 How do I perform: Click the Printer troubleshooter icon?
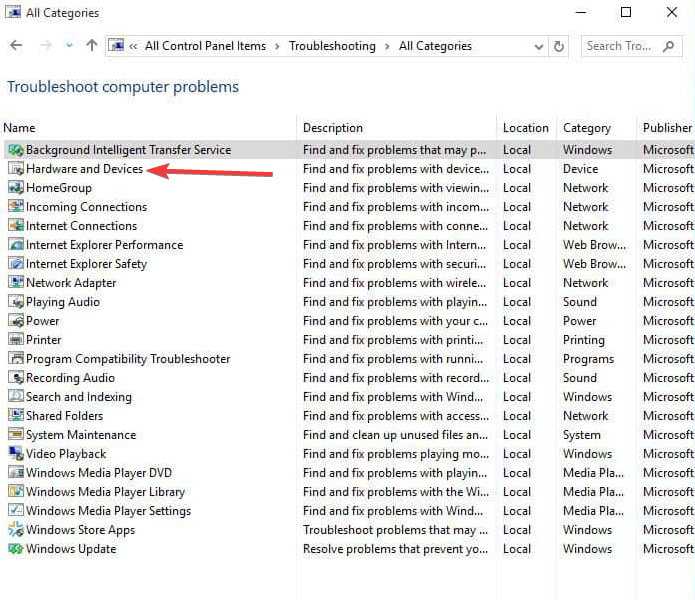(x=15, y=340)
